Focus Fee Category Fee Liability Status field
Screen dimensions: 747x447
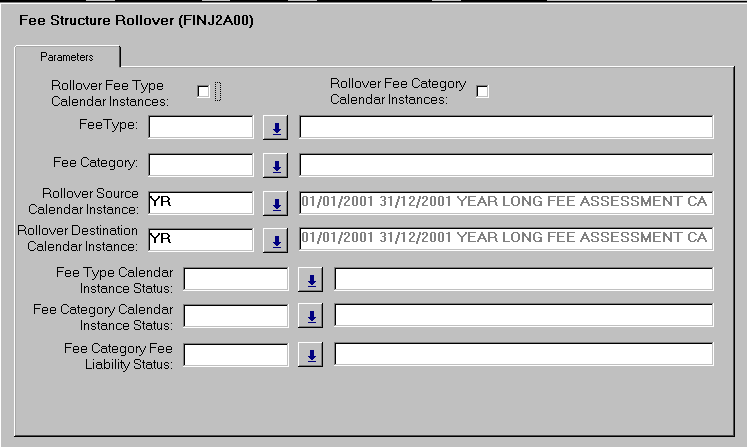pos(236,354)
